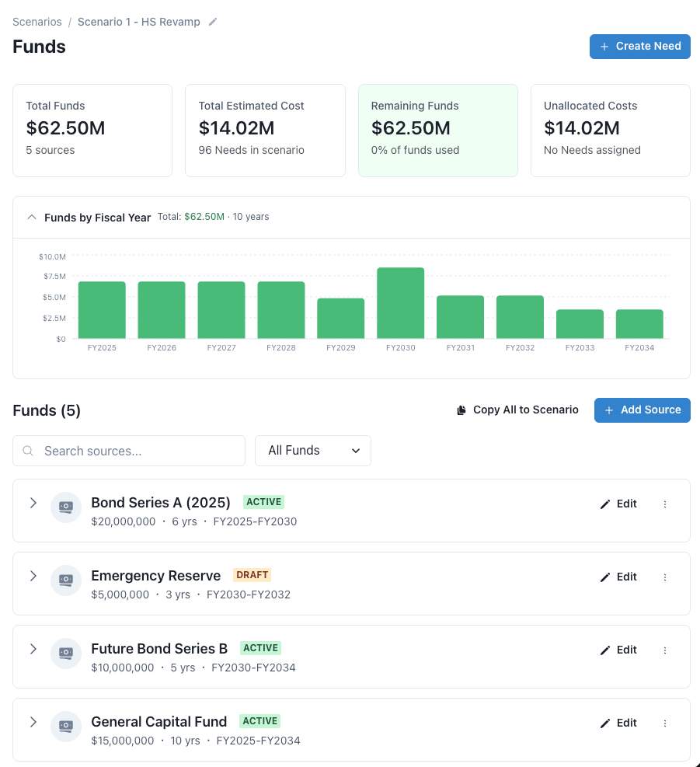Screen dimensions: 700x767
Task: Click the ACTIVE badge on Future Bond Series B
Action: click(x=261, y=647)
